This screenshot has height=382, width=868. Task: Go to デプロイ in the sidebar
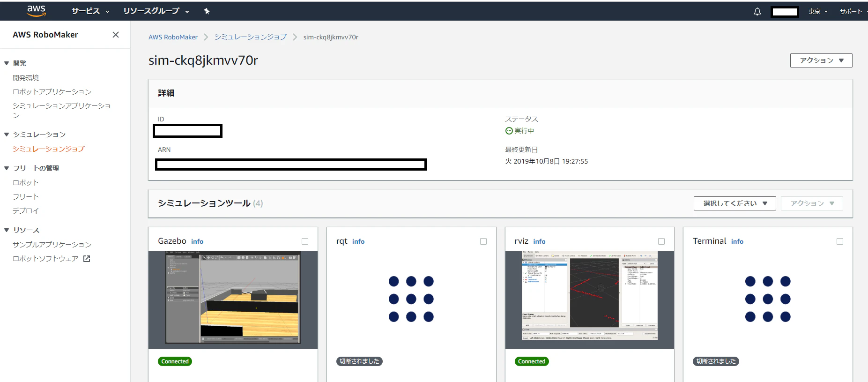26,211
